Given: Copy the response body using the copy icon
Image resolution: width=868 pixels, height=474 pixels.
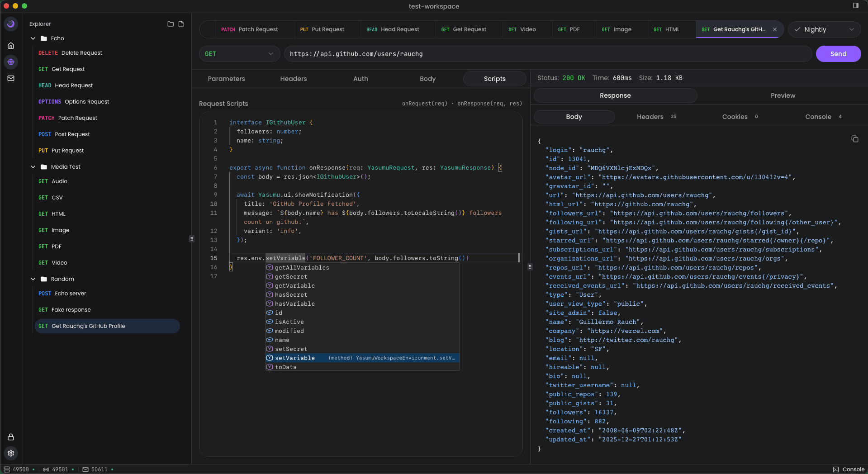Looking at the screenshot, I should click(x=855, y=139).
